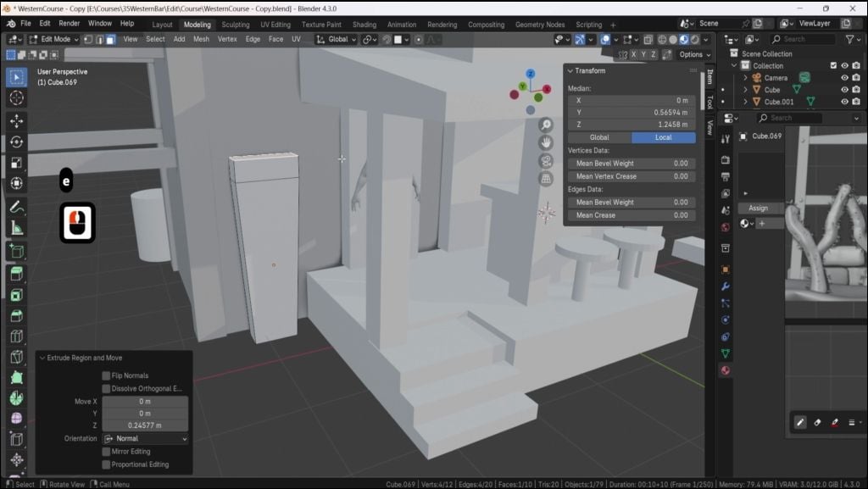Adjust the Mean Vertex Crease slider
This screenshot has width=868, height=489.
(632, 176)
